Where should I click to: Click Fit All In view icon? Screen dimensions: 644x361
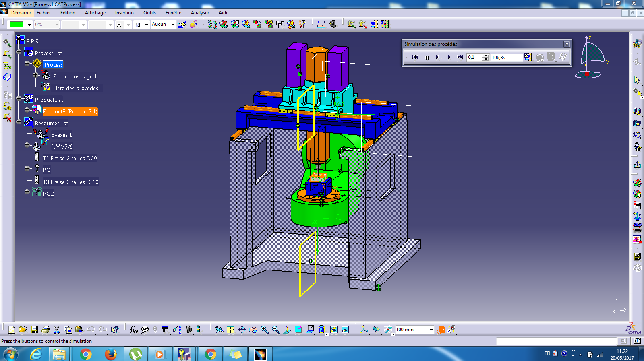230,330
